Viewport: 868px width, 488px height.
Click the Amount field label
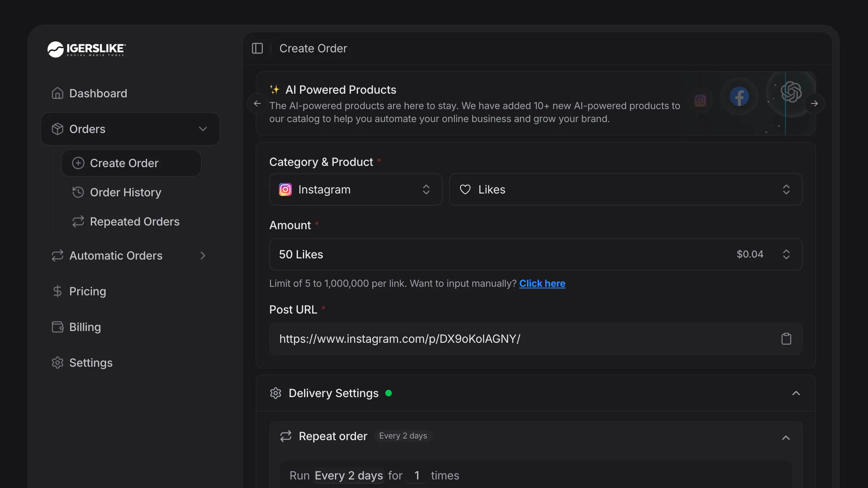[290, 225]
